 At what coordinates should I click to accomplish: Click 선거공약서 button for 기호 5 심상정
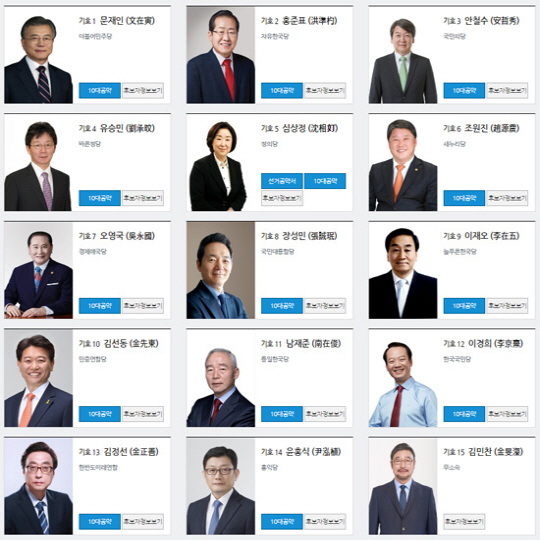(282, 181)
